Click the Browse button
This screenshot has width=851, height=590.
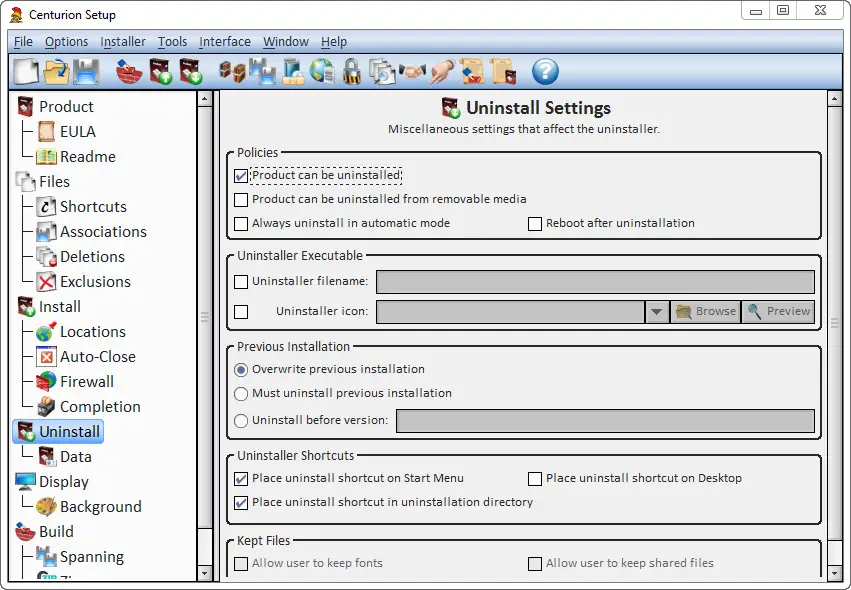(706, 312)
